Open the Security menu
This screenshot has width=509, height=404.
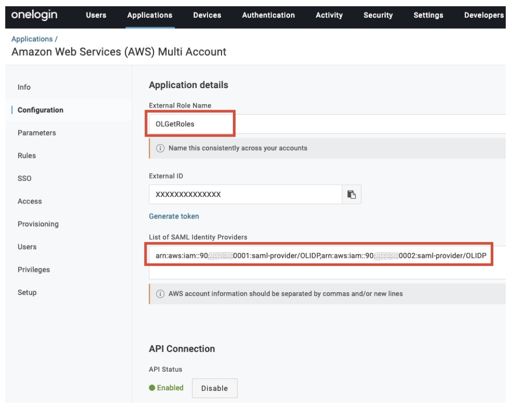pos(378,15)
